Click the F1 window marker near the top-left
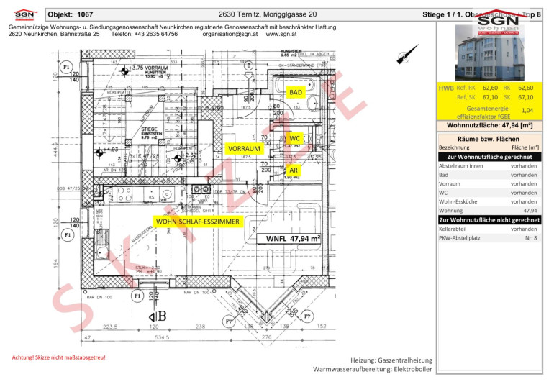This screenshot has height=392, width=554. point(66,67)
